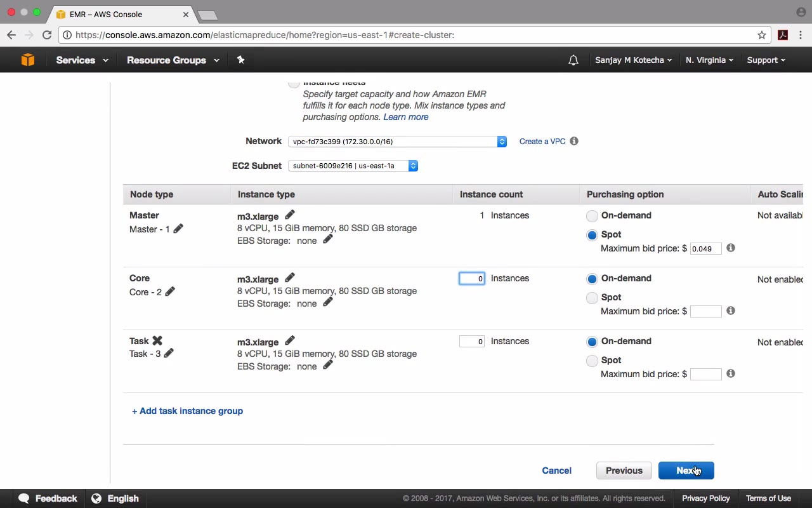
Task: Click the AWS console home cube icon
Action: point(27,60)
